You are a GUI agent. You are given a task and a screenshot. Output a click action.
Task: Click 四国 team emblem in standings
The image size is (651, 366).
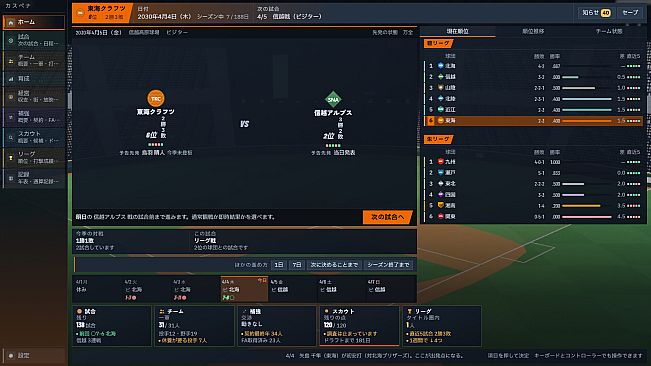441,194
